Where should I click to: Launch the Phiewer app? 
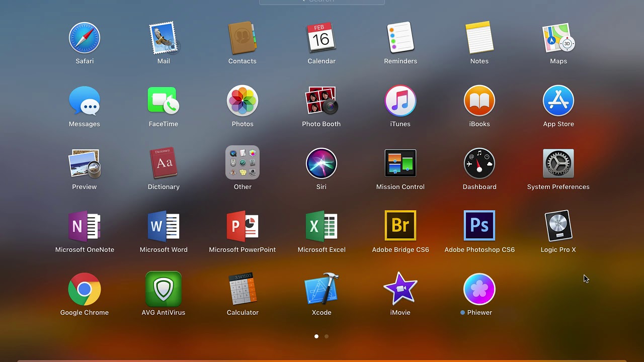(x=479, y=289)
